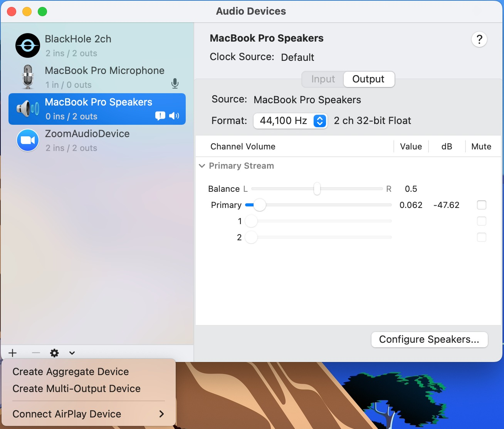Screen dimensions: 504x429
Task: Click the Balance slider thumb
Action: click(317, 189)
